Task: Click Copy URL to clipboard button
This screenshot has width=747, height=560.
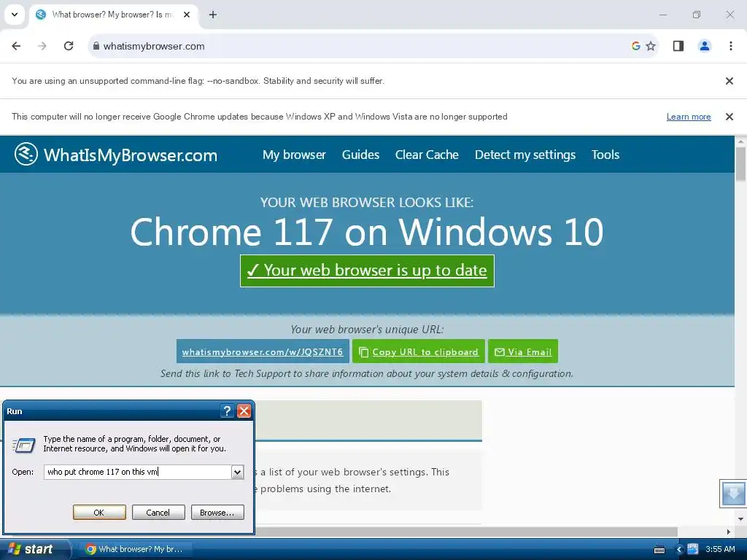Action: tap(418, 351)
